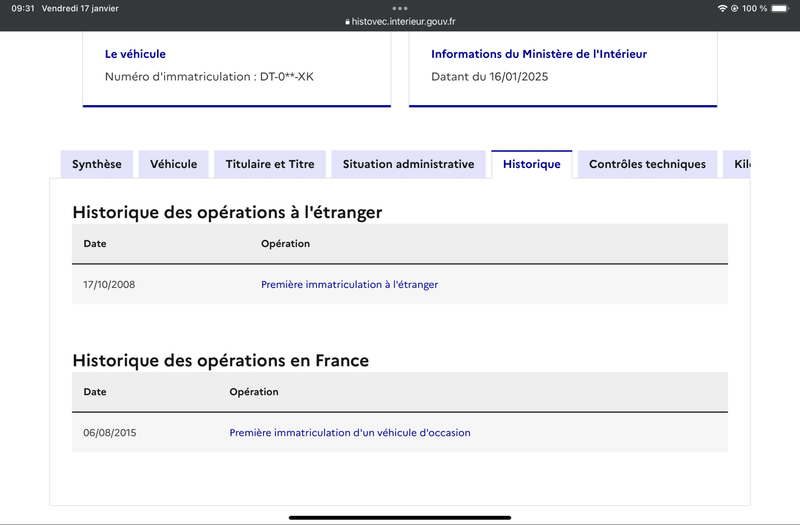Click the heading Historique des opérations à l'étranger

[x=227, y=212]
